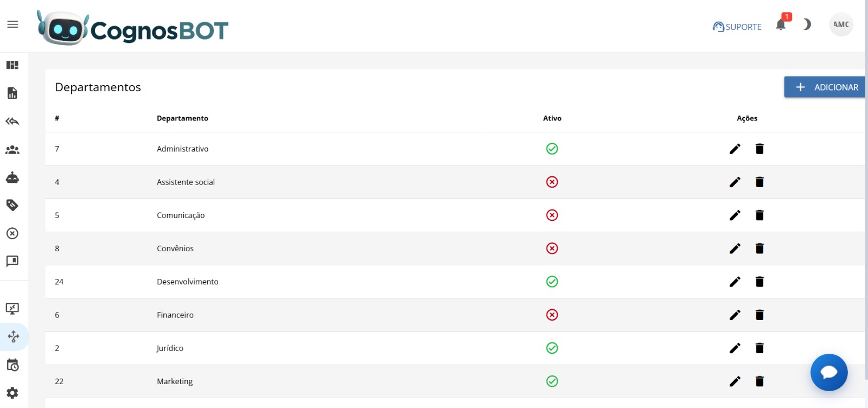Image resolution: width=868 pixels, height=408 pixels.
Task: Open the dashboard icon in sidebar
Action: click(12, 65)
